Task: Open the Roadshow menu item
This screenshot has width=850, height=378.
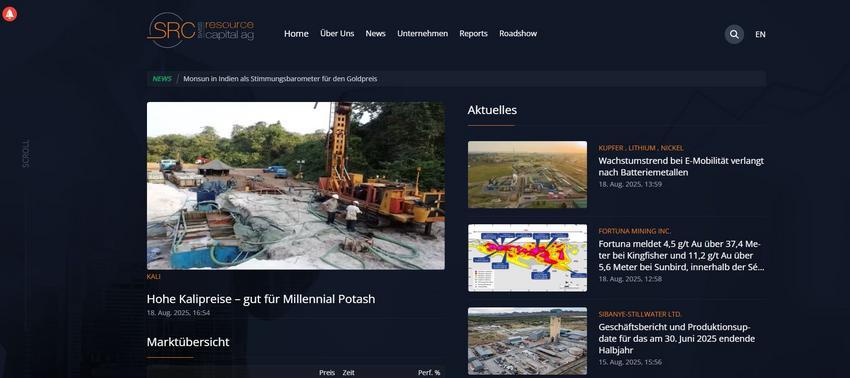Action: (518, 34)
